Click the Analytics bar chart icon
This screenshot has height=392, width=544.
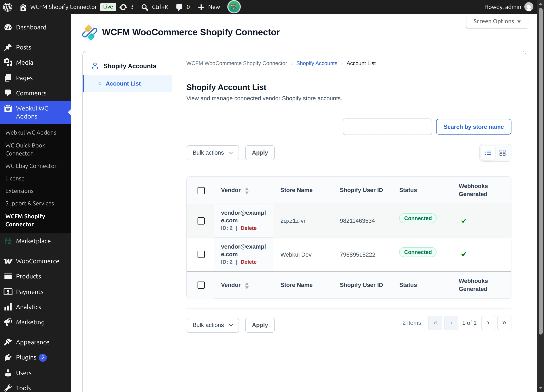(x=8, y=307)
